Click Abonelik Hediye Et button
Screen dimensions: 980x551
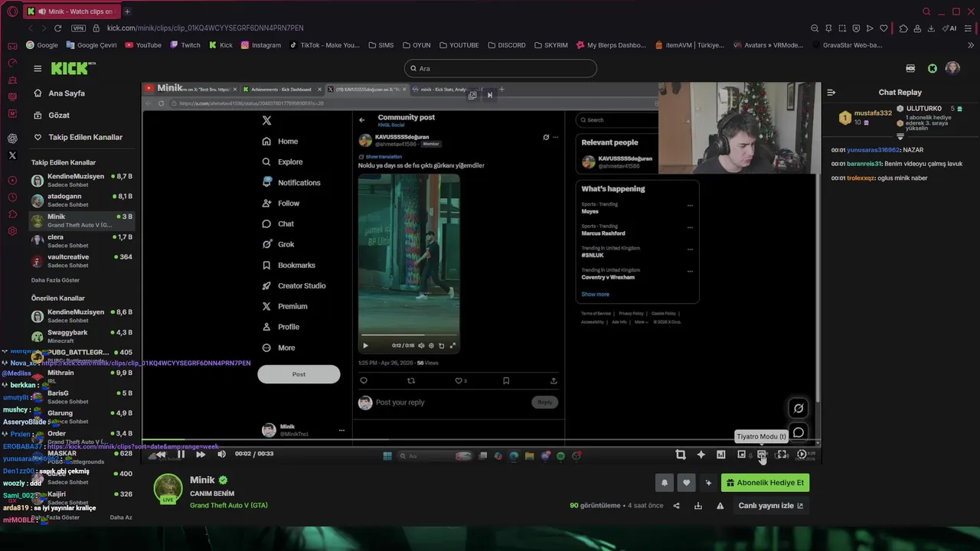765,483
